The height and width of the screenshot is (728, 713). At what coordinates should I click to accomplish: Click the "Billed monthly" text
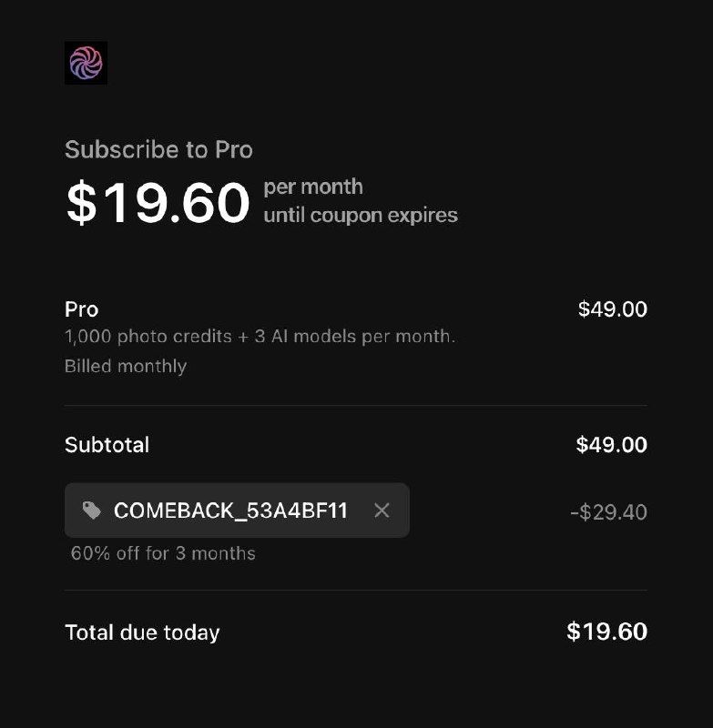126,366
